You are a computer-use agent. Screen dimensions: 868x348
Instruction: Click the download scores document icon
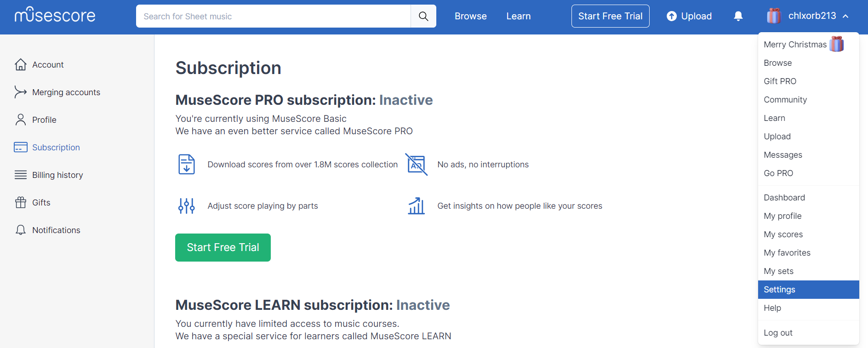187,164
